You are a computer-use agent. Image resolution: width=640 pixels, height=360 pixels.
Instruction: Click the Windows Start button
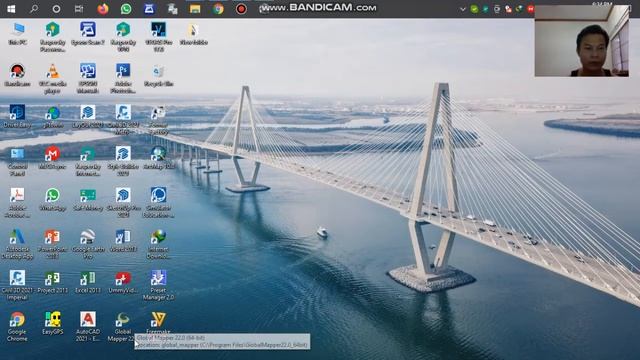click(11, 9)
